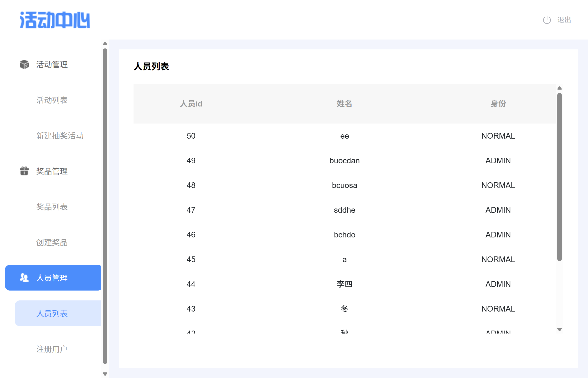Click the table's vertical scrollbar thumb

coord(560,177)
